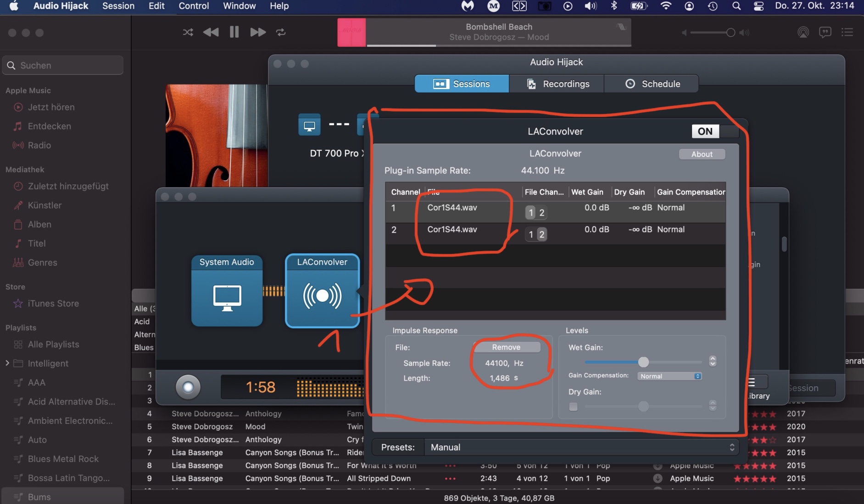Open Alle Playlists
864x504 pixels.
click(x=53, y=344)
